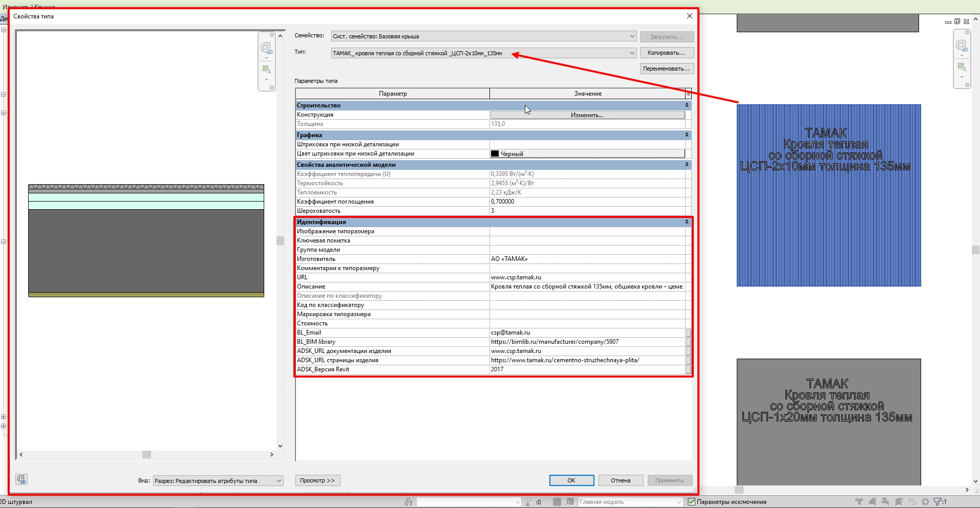Collapse the Графика parameter group
Screen dimensions: 980x508
tap(687, 135)
